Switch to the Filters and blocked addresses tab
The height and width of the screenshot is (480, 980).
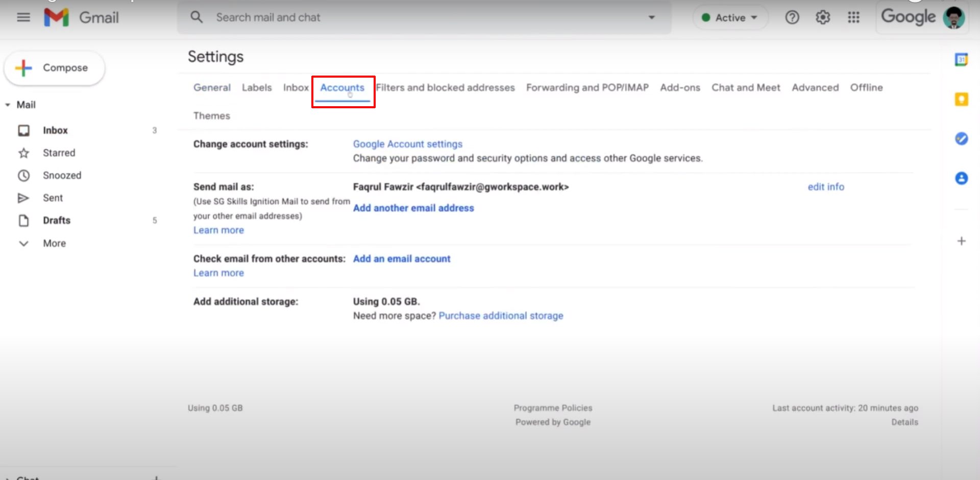[x=446, y=87]
